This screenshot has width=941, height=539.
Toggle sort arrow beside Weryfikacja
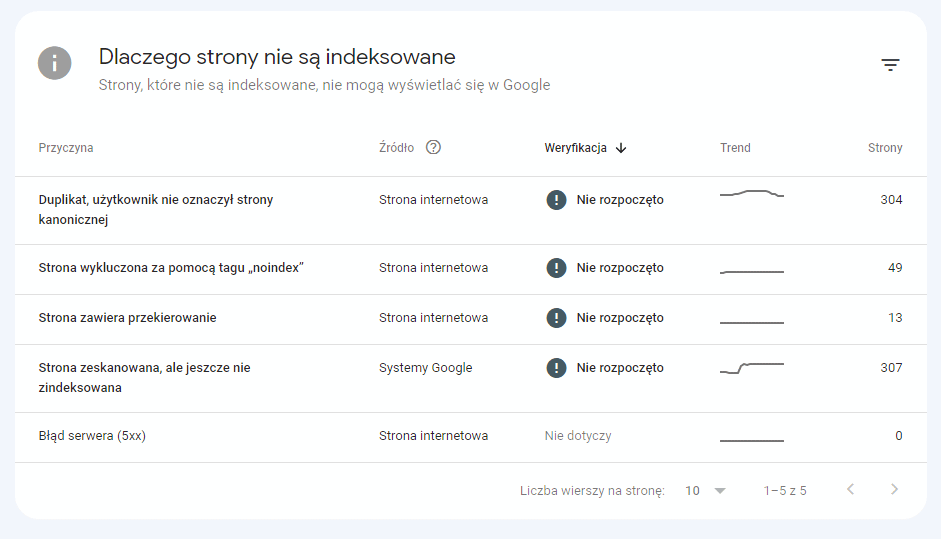pyautogui.click(x=621, y=148)
